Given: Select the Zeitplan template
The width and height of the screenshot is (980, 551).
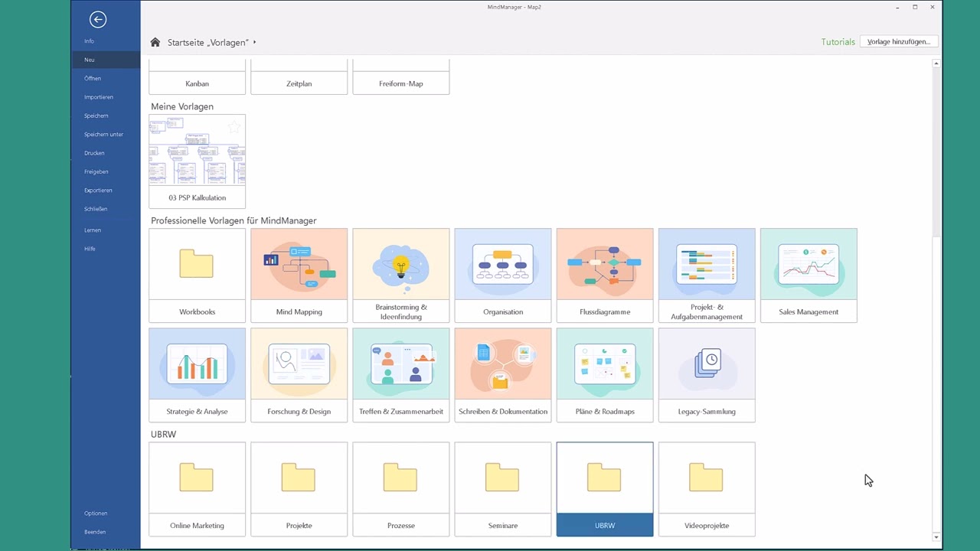Looking at the screenshot, I should click(299, 77).
